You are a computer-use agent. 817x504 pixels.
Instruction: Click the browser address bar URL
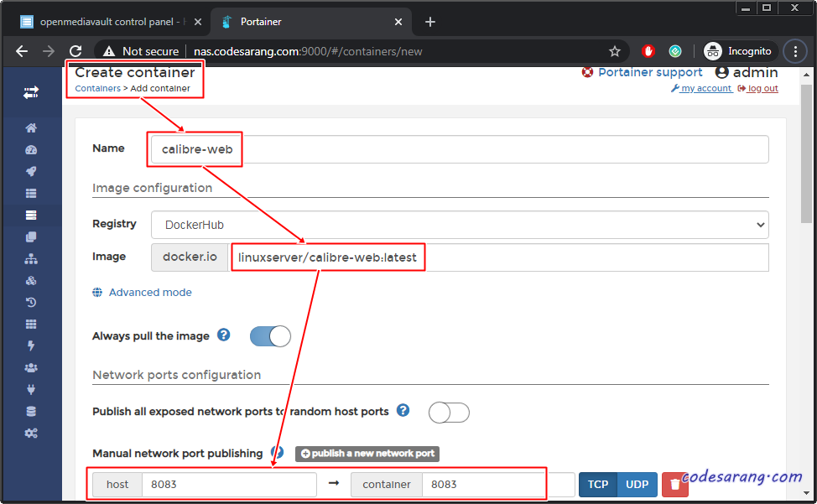(308, 51)
